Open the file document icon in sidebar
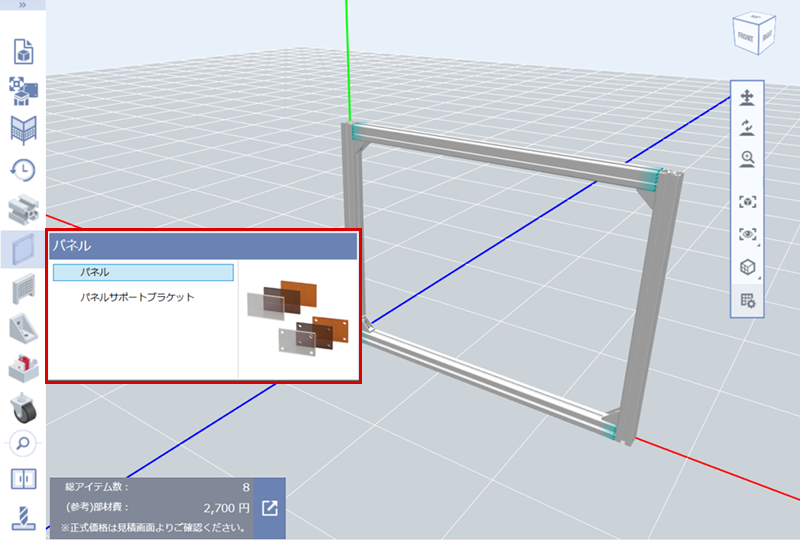Viewport: 800px width, 540px height. 22,51
